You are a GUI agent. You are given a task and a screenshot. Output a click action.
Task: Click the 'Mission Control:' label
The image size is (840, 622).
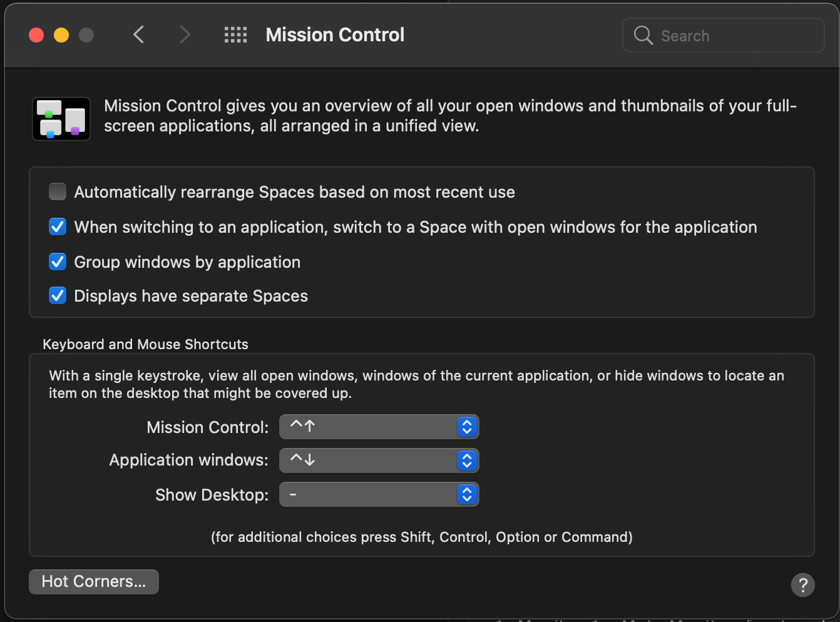(x=208, y=427)
